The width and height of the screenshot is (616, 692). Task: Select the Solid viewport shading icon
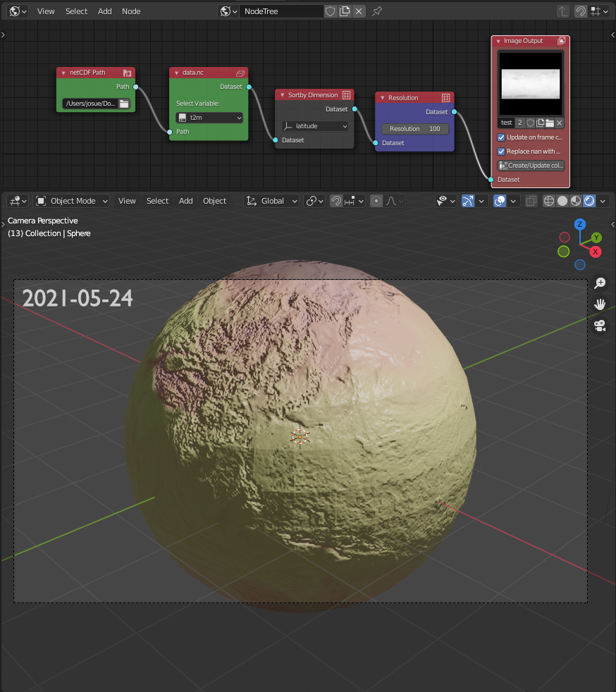coord(562,201)
